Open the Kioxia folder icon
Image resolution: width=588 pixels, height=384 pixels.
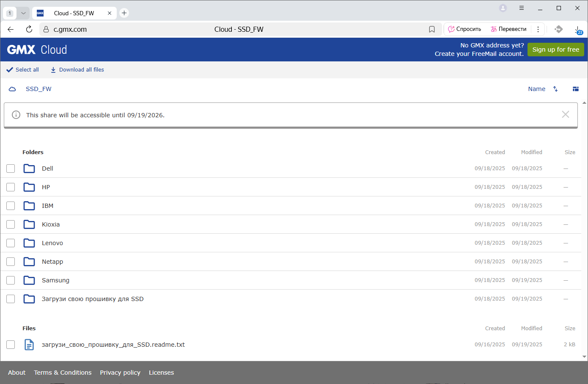pos(29,224)
